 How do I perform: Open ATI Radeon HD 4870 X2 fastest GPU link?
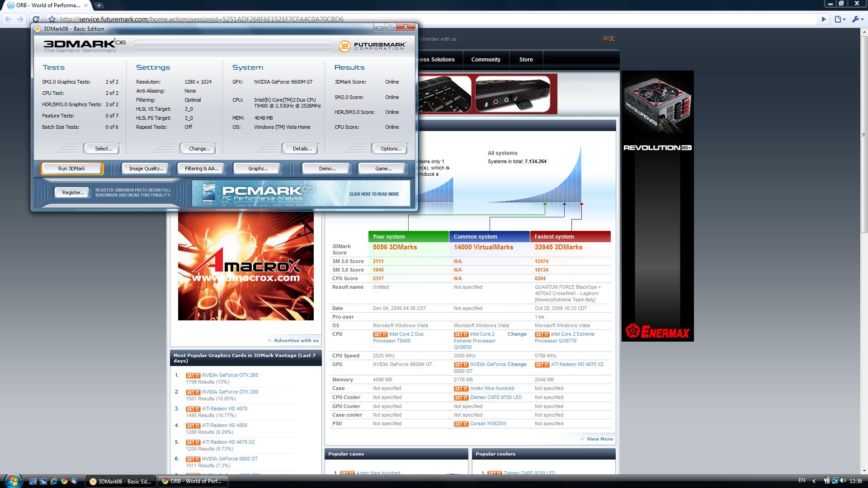577,365
